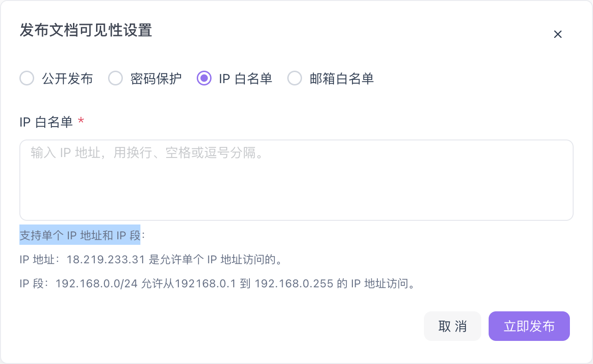Click the red required asterisk mark
The image size is (593, 364).
coord(81,121)
